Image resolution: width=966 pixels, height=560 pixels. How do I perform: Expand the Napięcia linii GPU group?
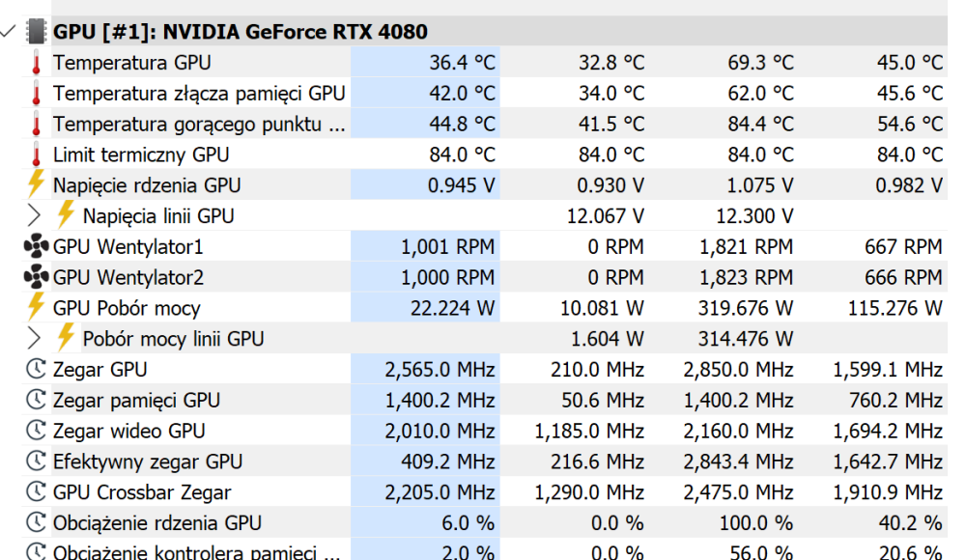click(x=35, y=216)
